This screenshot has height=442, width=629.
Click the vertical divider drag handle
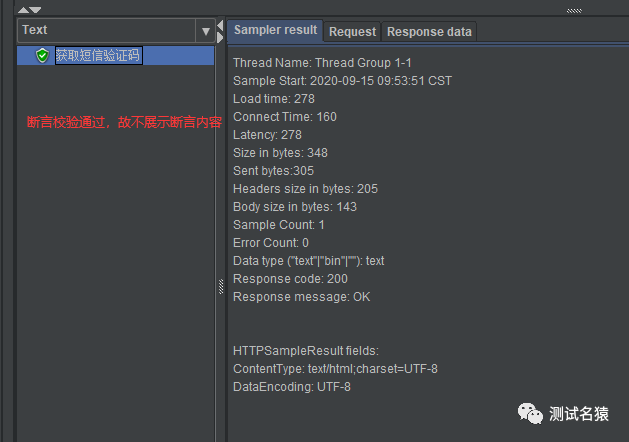point(221,286)
